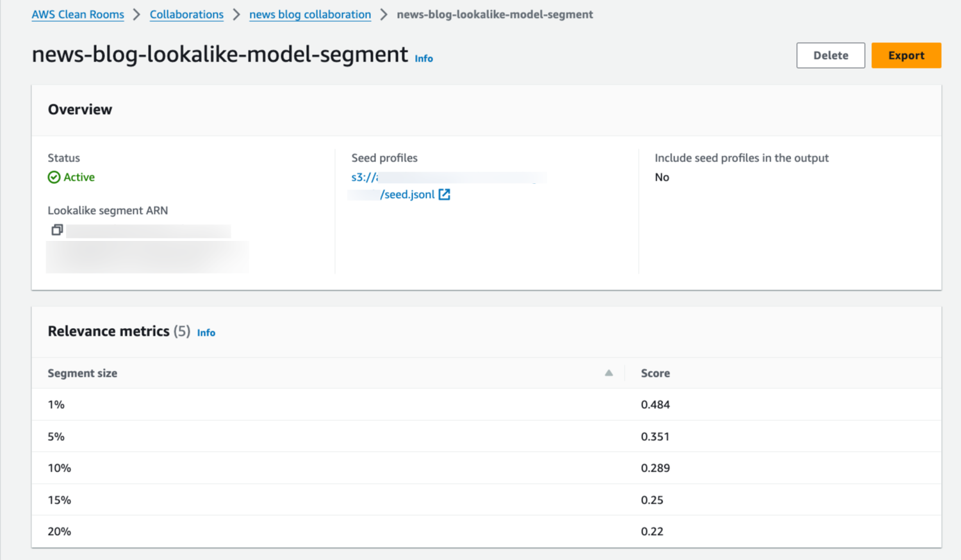Click the Segment size column header

point(83,373)
